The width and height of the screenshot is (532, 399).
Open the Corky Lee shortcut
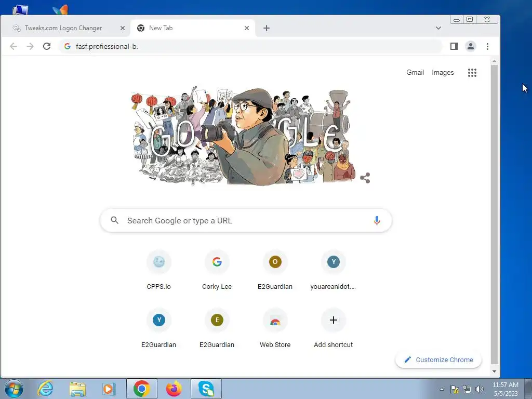click(217, 271)
